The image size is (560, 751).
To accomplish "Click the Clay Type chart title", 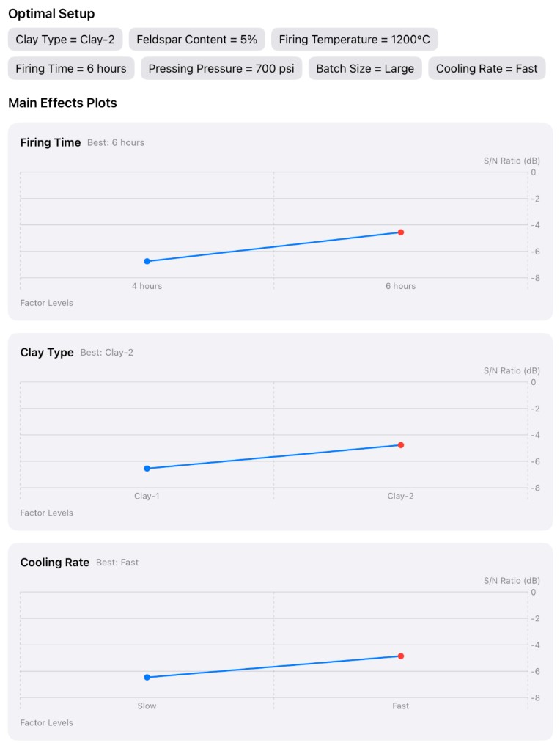I will click(47, 353).
